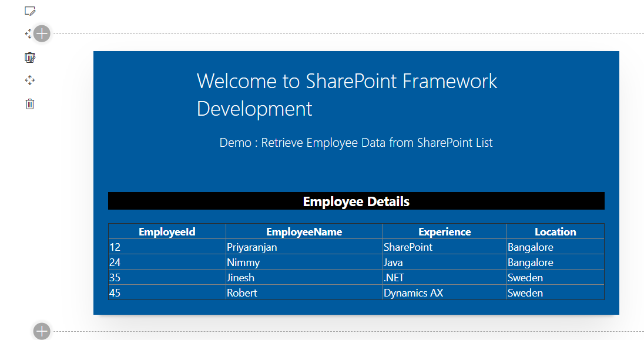Image resolution: width=644 pixels, height=340 pixels.
Task: Click the EmployeeName column header
Action: click(x=304, y=231)
